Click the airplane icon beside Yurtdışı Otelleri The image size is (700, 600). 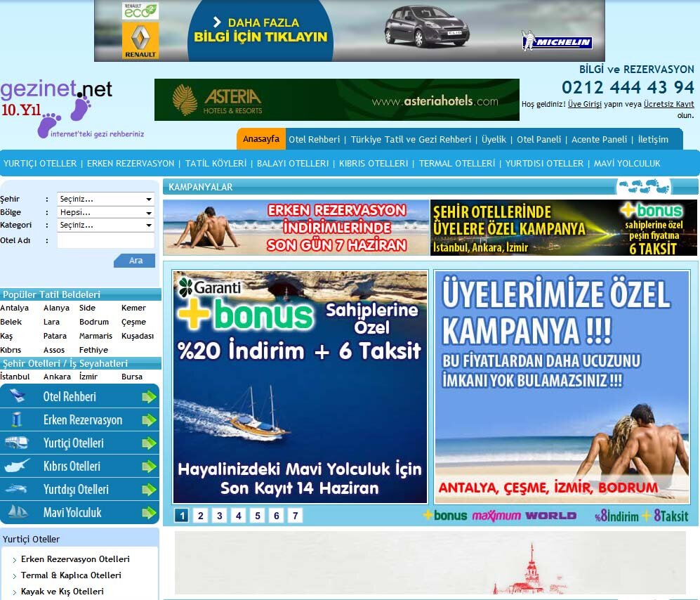[x=16, y=489]
